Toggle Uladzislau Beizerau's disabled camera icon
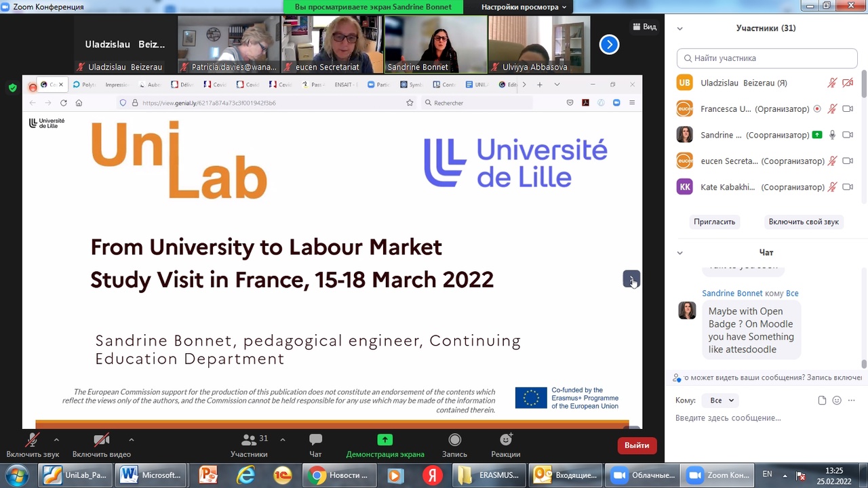The width and height of the screenshot is (868, 488). click(x=848, y=83)
